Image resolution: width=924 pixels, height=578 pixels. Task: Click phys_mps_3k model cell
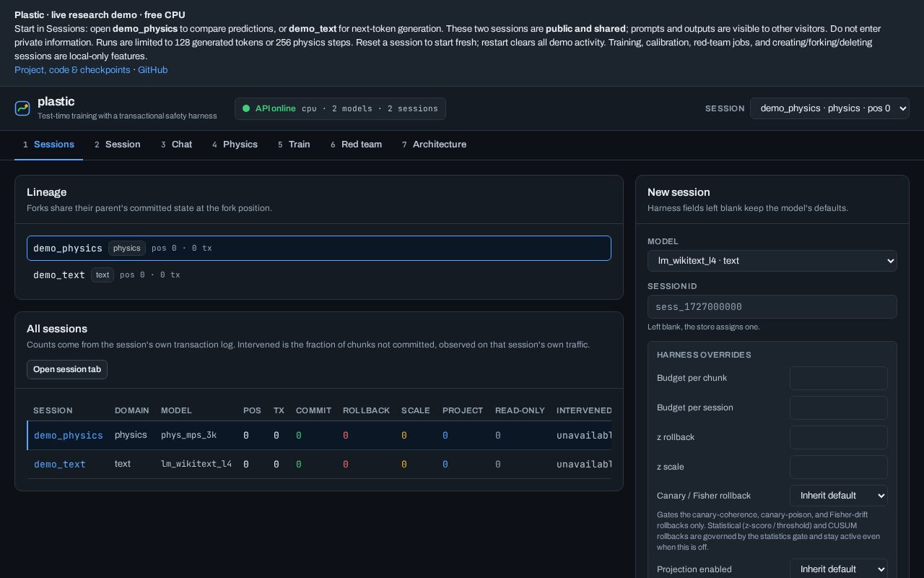pyautogui.click(x=188, y=435)
